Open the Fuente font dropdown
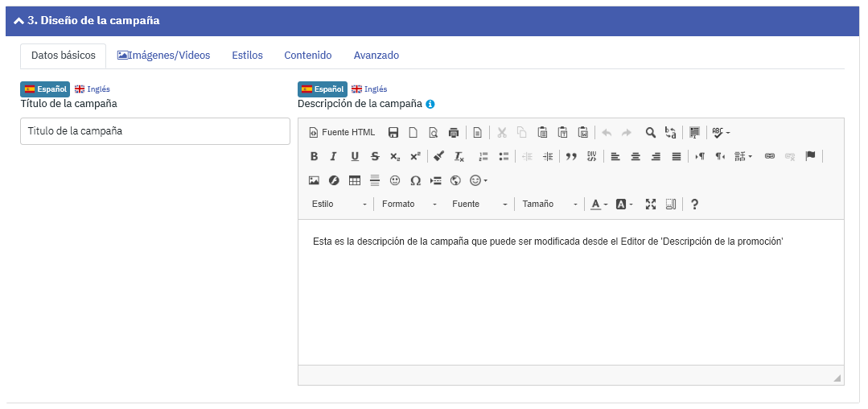Viewport: 868px width, 409px height. [x=479, y=204]
